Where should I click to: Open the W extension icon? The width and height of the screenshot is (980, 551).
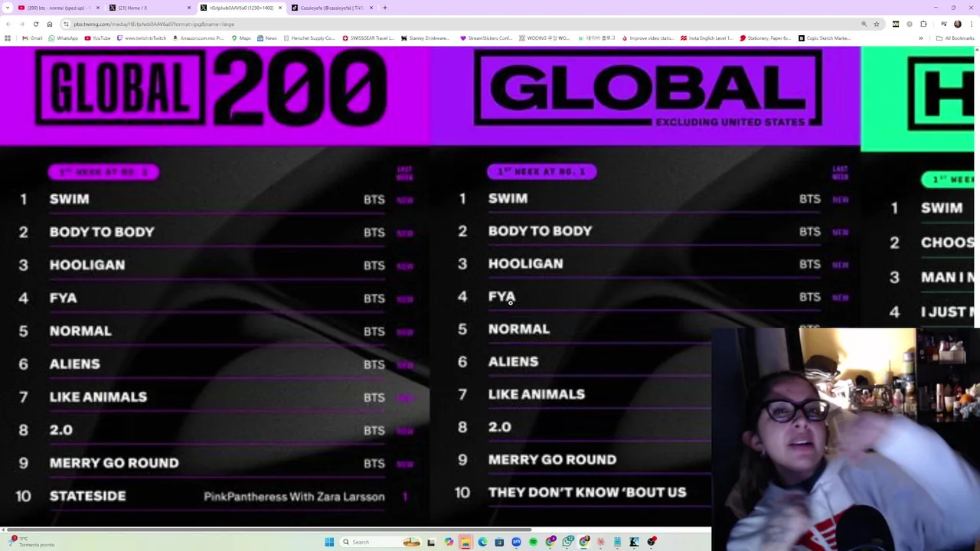click(x=895, y=24)
